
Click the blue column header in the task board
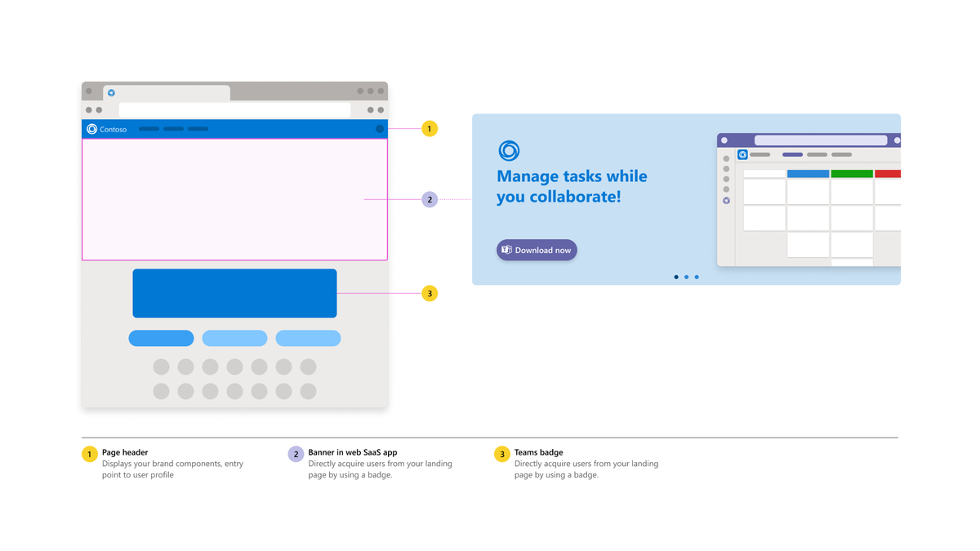pyautogui.click(x=808, y=174)
